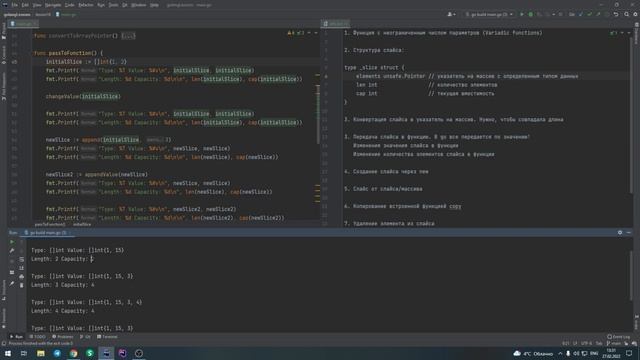Open the Structure tool window sidebar button
This screenshot has height=360, width=640.
(4, 290)
